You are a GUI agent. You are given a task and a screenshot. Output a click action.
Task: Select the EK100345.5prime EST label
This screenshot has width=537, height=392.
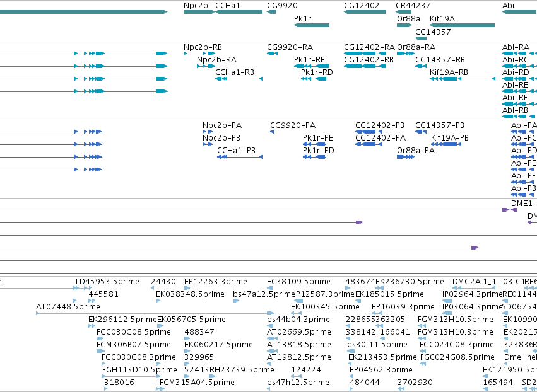pyautogui.click(x=325, y=307)
